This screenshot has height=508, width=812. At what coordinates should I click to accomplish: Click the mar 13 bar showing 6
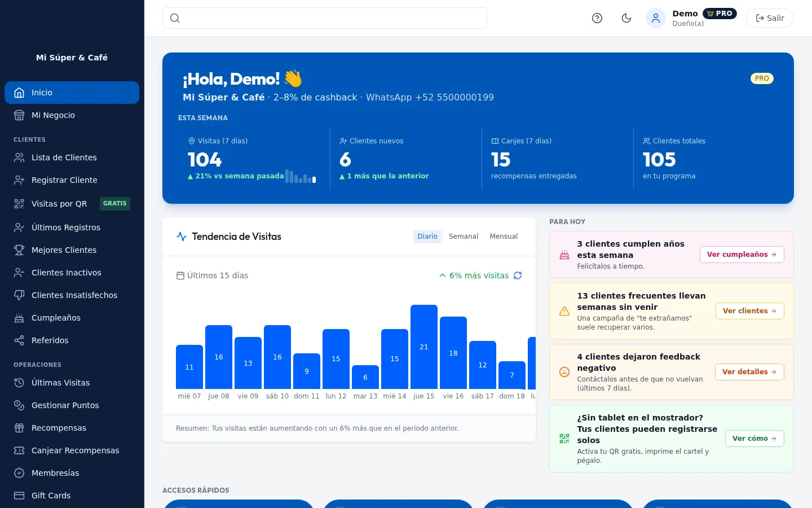365,377
